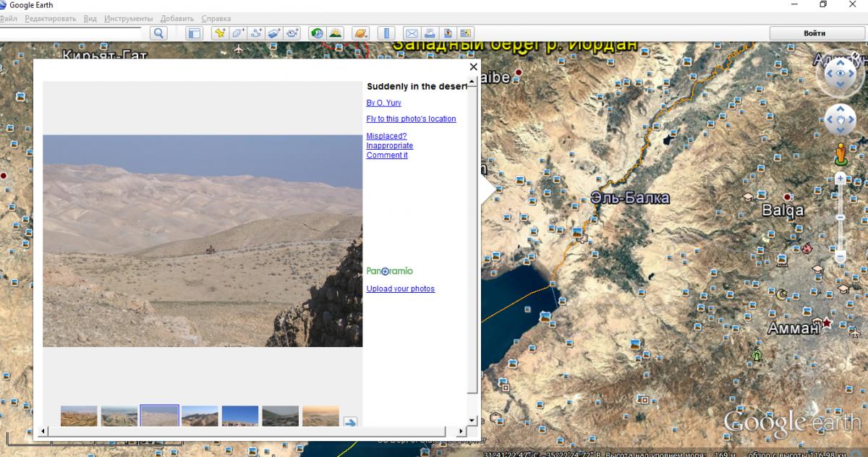The image size is (868, 457).
Task: Toggle the sidebar panel button
Action: click(194, 33)
